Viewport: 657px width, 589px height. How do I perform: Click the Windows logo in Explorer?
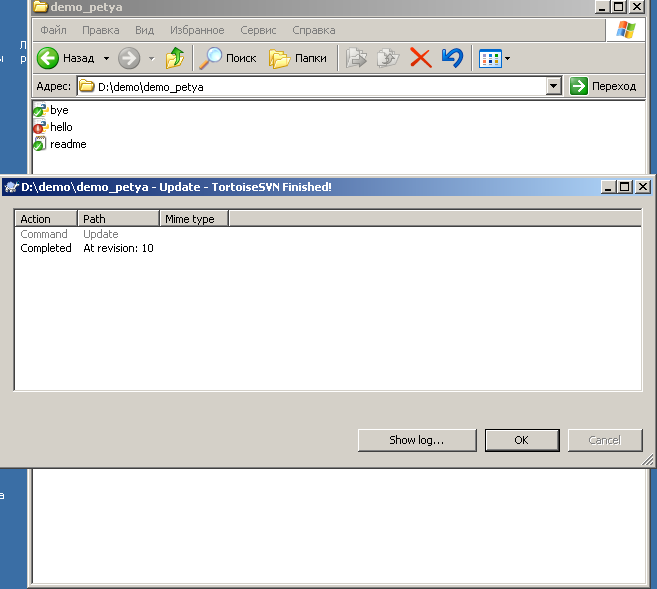(626, 30)
